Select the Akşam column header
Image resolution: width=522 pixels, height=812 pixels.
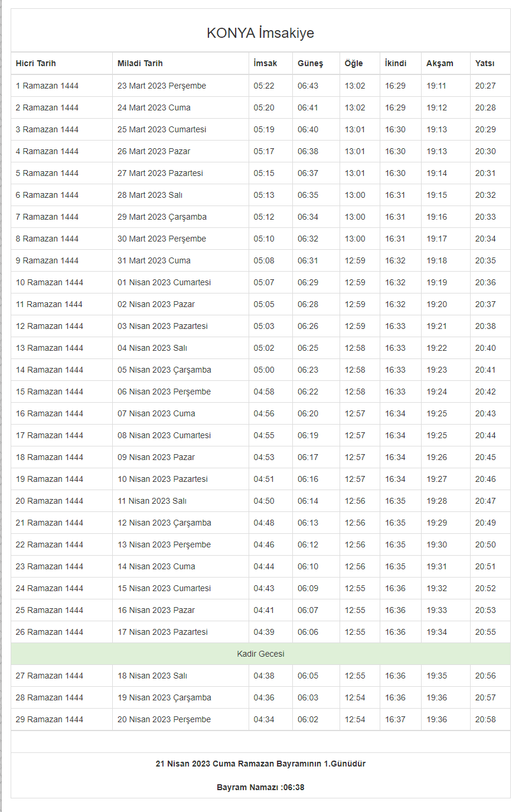(440, 63)
